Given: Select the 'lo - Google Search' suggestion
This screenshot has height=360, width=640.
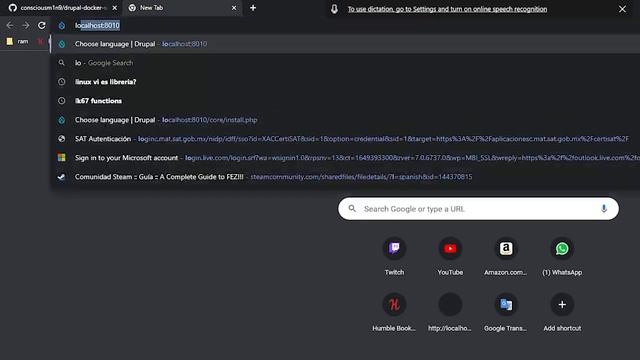Looking at the screenshot, I should (x=345, y=63).
